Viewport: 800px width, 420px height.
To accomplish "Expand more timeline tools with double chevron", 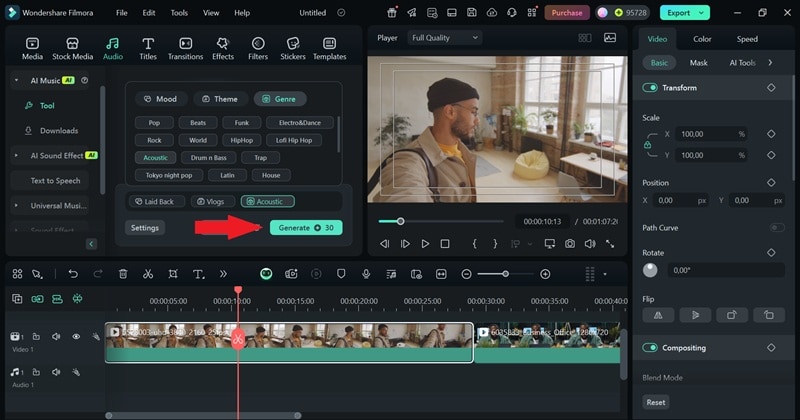I will coord(223,274).
